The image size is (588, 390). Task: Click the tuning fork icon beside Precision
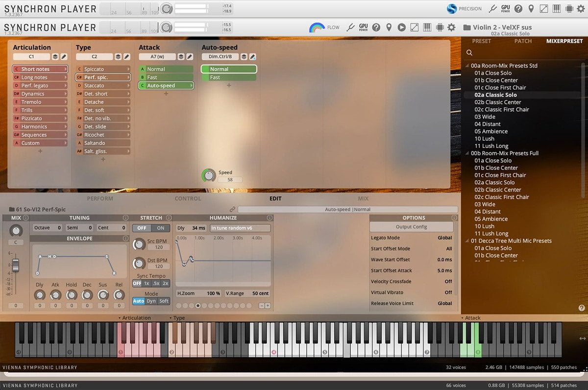[492, 8]
